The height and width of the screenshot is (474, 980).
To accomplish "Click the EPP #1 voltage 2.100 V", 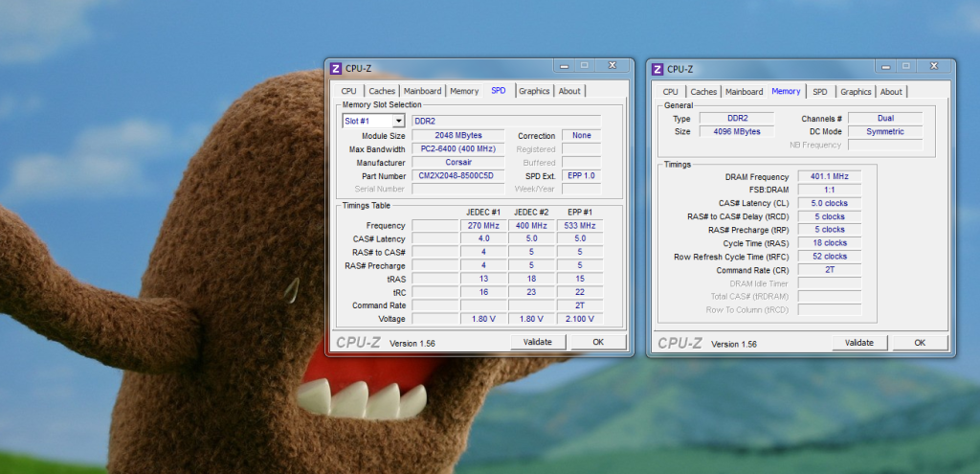I will (580, 319).
